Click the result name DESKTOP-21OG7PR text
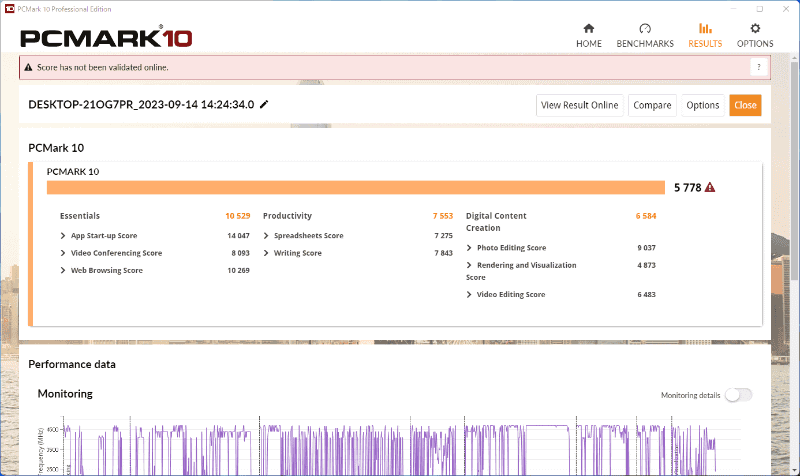Viewport: 800px width, 476px height. click(141, 105)
